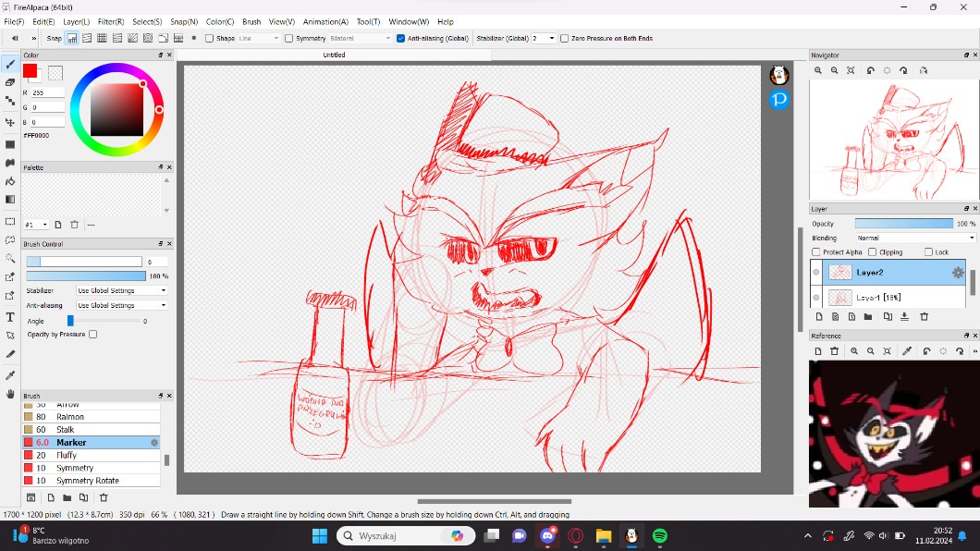Choose the Move tool
Screen dimensions: 980x551
10,122
